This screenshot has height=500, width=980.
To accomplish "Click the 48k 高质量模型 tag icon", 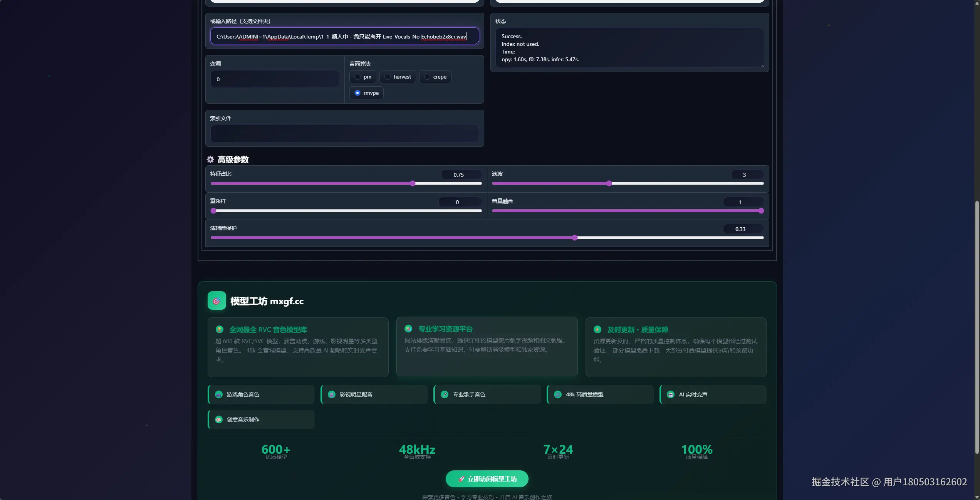I will click(557, 394).
